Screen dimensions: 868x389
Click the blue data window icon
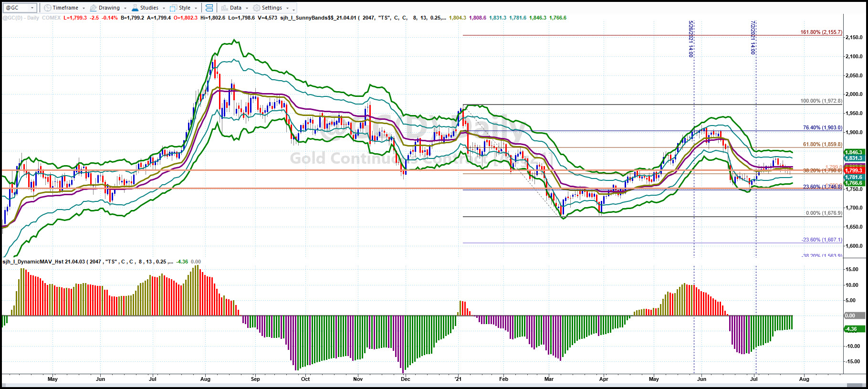pos(209,8)
